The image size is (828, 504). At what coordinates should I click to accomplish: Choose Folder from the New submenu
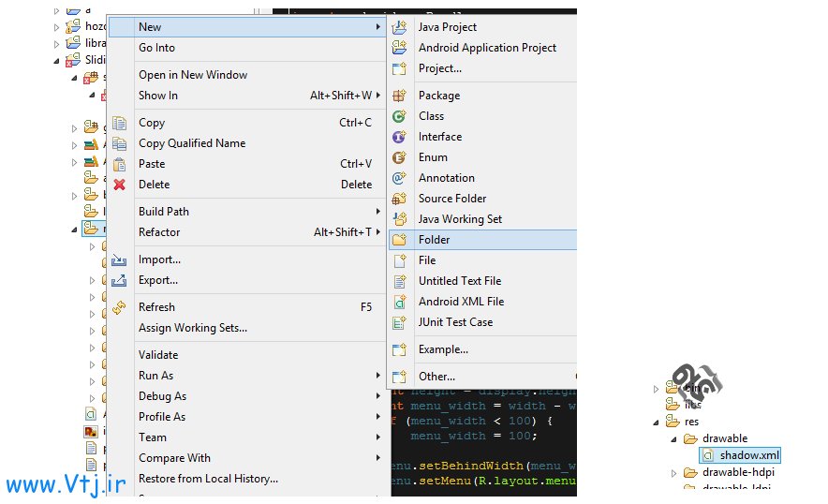pos(435,240)
